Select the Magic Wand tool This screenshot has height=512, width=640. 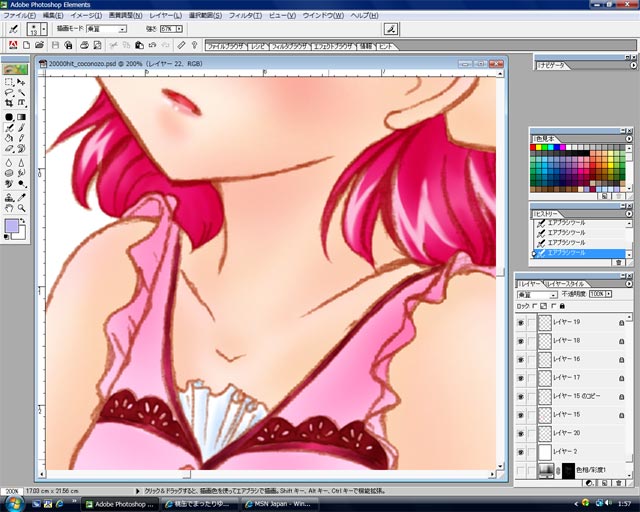pyautogui.click(x=21, y=92)
